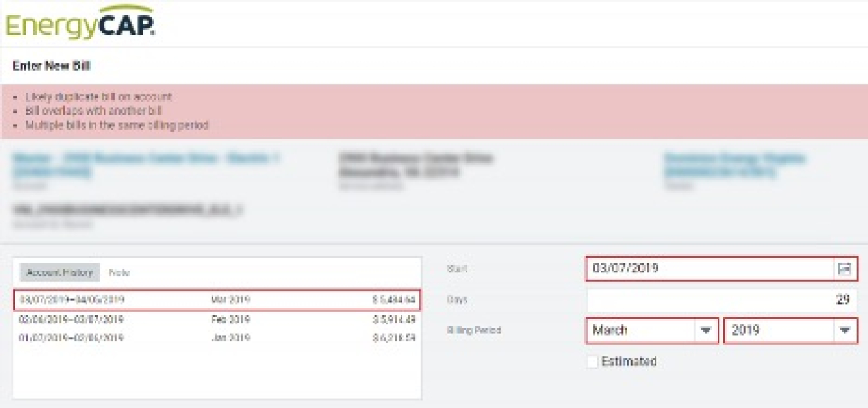This screenshot has height=408, width=868.
Task: Click the 'Bill overlaps with another bill' warning
Action: click(x=93, y=111)
